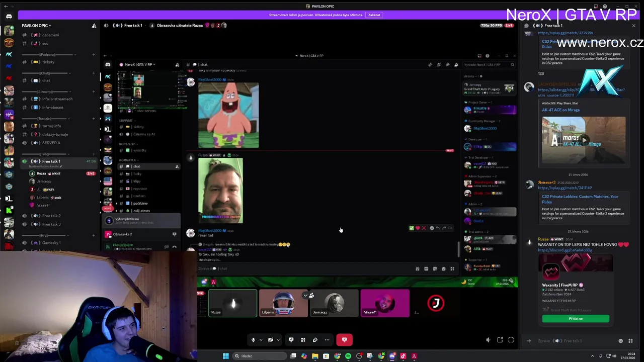This screenshot has height=362, width=644.
Task: Click Ruzaa in Free talk 1 members
Action: [x=63, y=173]
